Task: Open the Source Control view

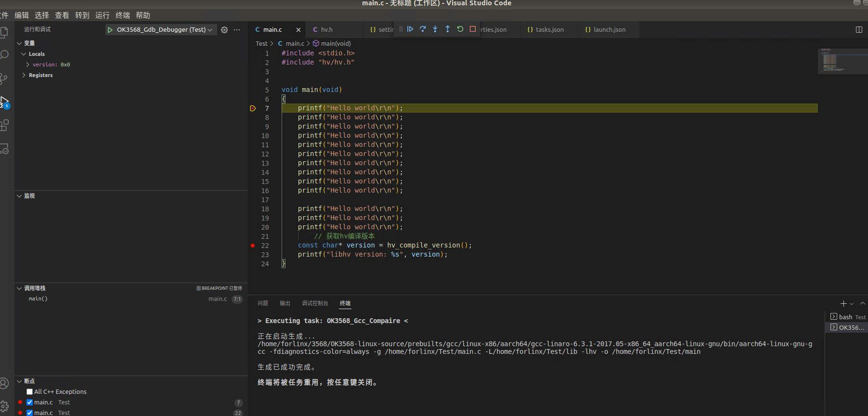Action: 4,78
